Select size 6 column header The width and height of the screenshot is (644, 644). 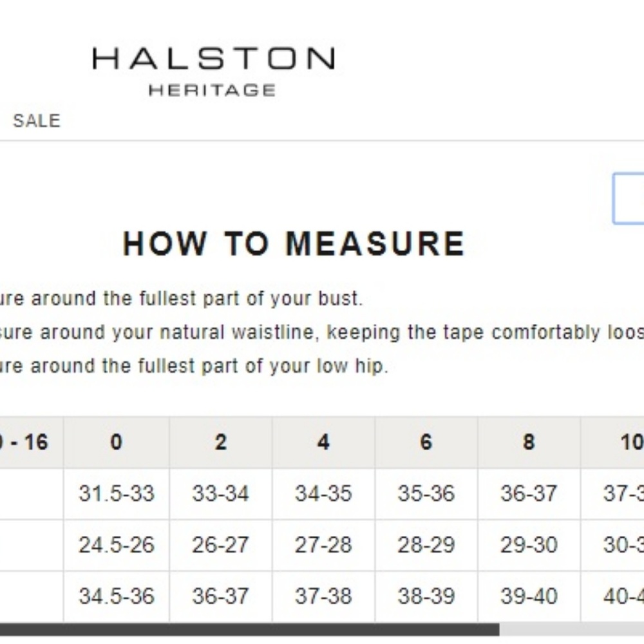pos(426,442)
